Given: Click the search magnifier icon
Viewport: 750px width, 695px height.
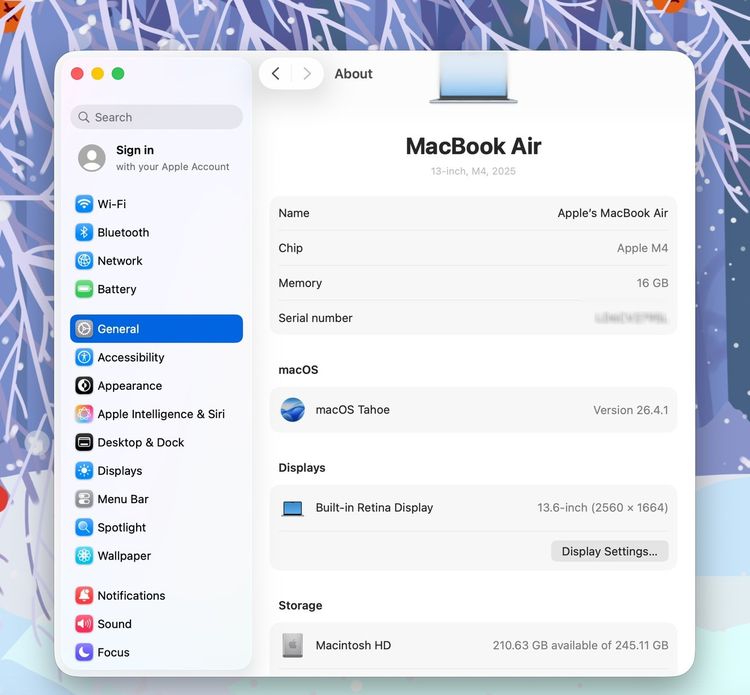Looking at the screenshot, I should [x=84, y=117].
